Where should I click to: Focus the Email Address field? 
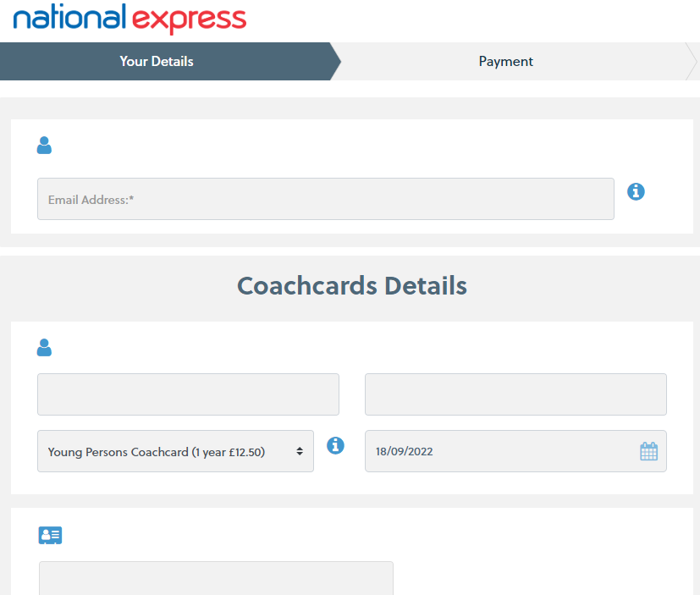(325, 199)
